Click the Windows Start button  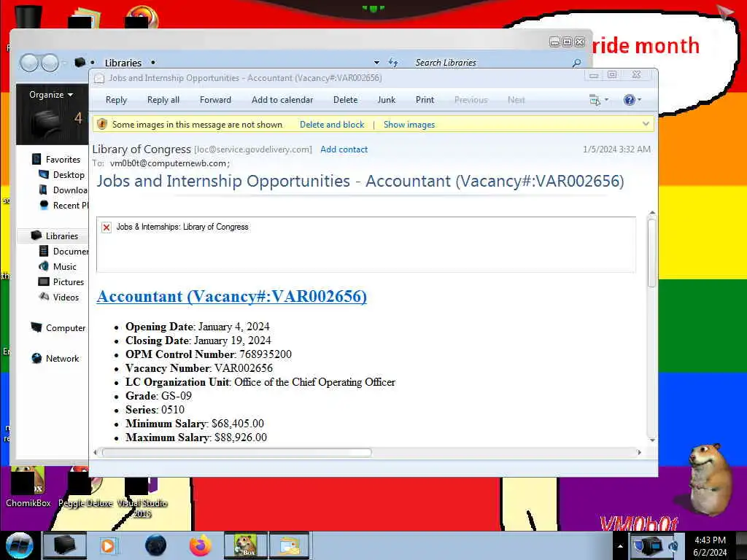[20, 545]
